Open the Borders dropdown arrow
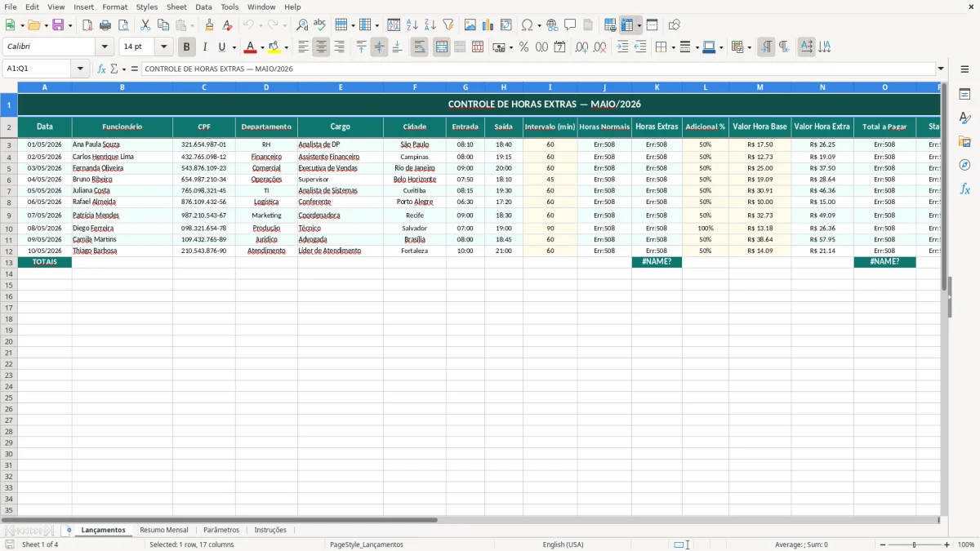Viewport: 980px width, 551px height. 672,47
